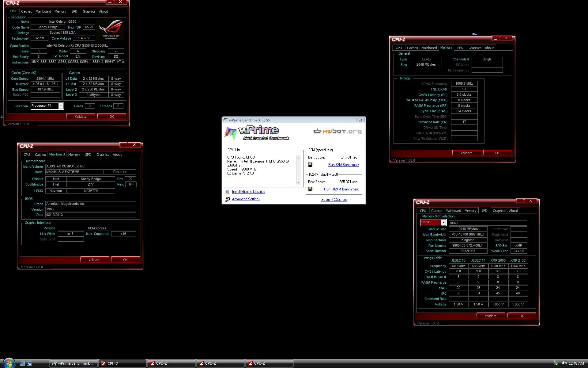Select CPU tab in CPU-Z Memory window
The height and width of the screenshot is (368, 588).
(399, 48)
